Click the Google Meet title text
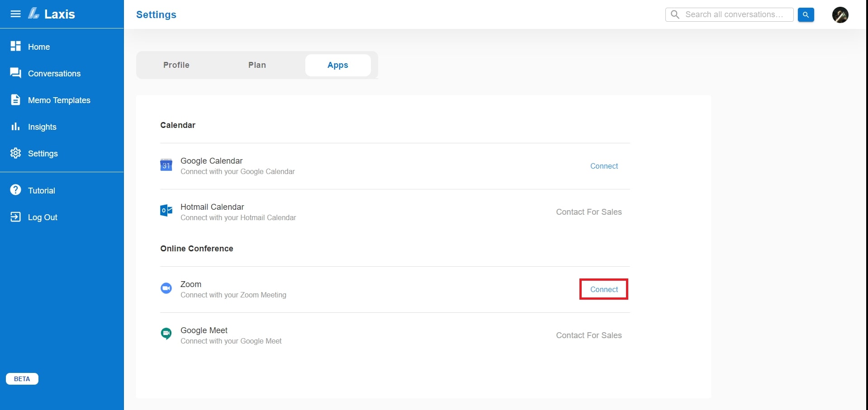This screenshot has height=410, width=868. click(x=204, y=330)
